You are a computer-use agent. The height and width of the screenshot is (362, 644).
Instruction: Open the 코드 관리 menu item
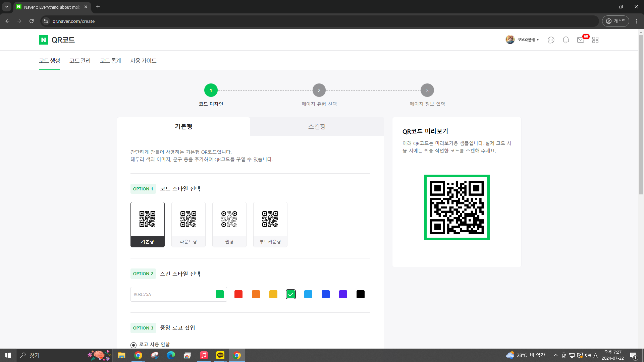coord(80,61)
